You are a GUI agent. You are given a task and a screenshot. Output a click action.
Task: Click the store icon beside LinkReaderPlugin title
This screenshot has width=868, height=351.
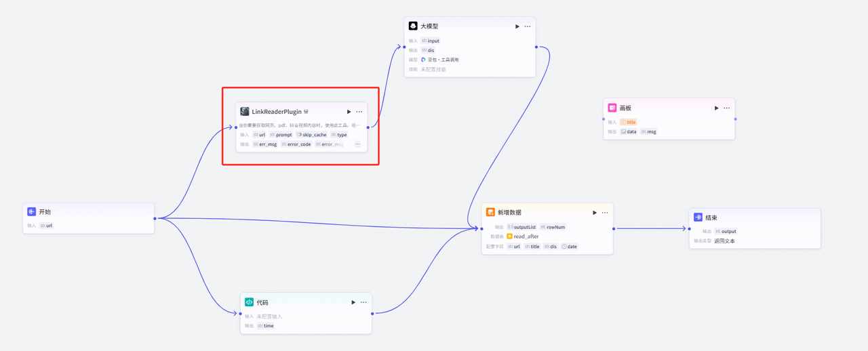click(x=307, y=112)
